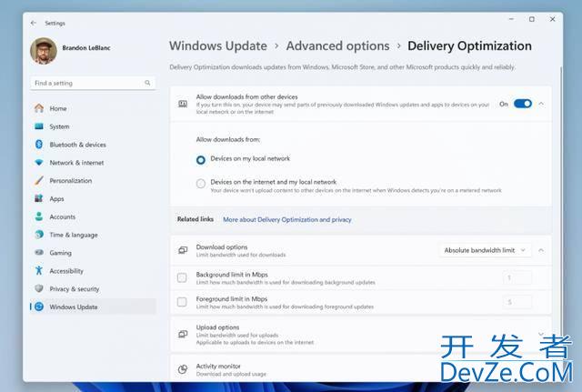The image size is (582, 392).
Task: Click the Accessibility figure icon
Action: 39,270
